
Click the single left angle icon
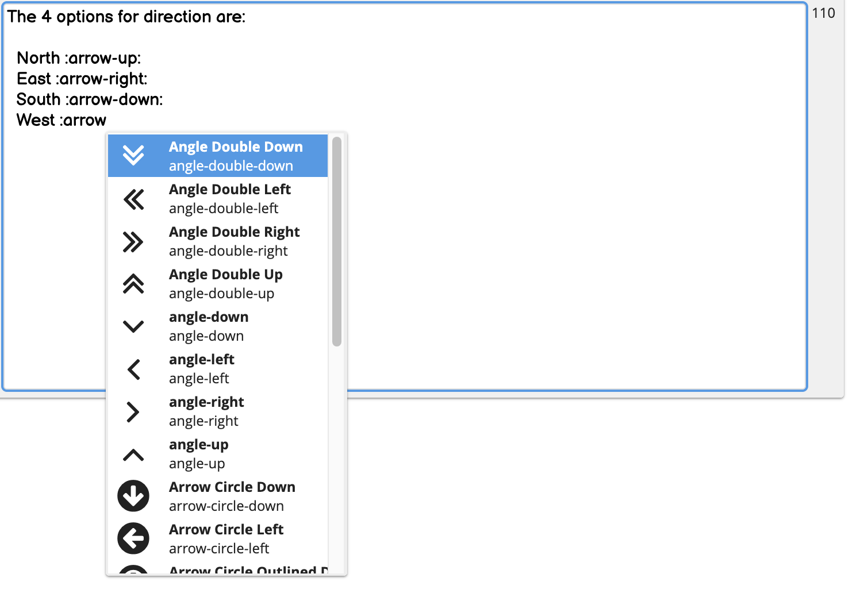133,369
